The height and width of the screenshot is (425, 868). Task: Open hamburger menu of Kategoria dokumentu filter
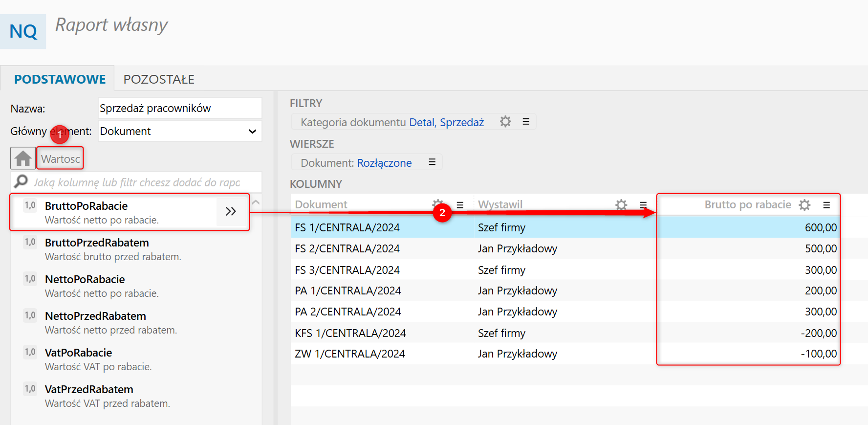click(526, 122)
